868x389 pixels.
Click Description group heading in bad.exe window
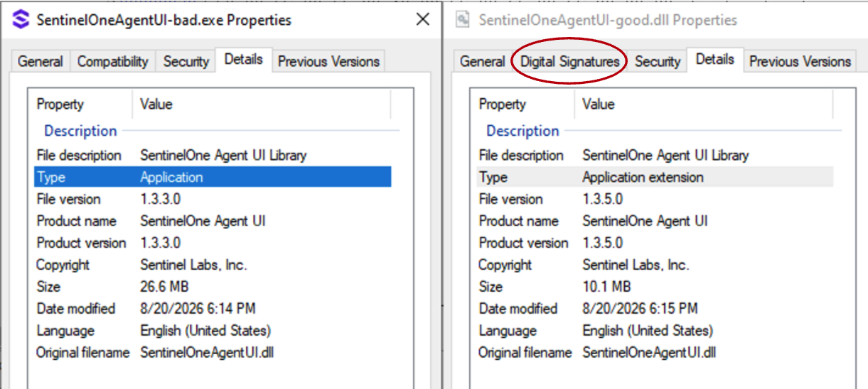click(x=80, y=131)
